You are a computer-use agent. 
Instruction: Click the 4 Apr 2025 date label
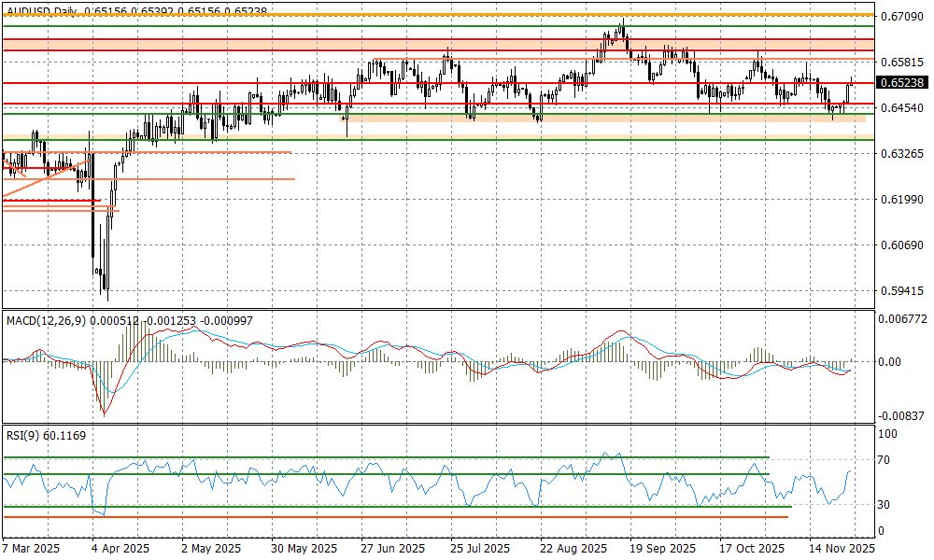click(120, 549)
